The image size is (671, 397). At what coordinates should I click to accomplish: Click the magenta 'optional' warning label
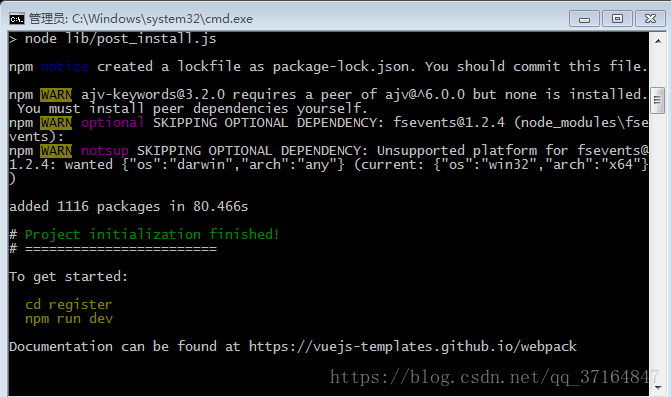pos(113,123)
